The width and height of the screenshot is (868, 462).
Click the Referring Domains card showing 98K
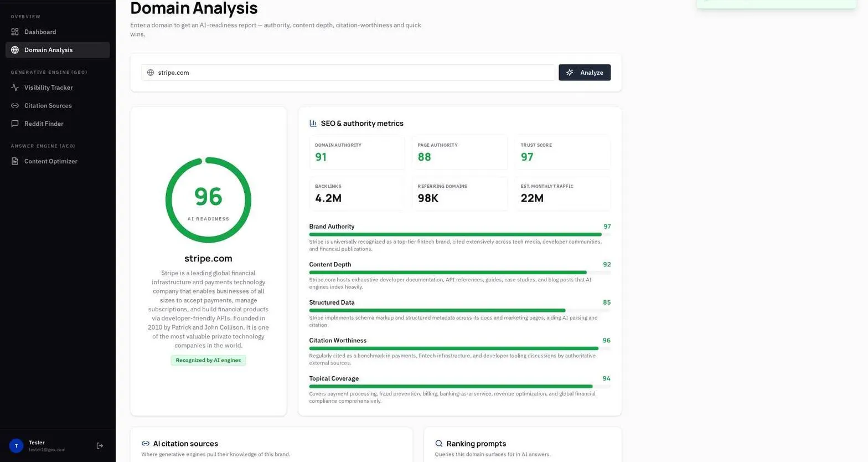(459, 194)
